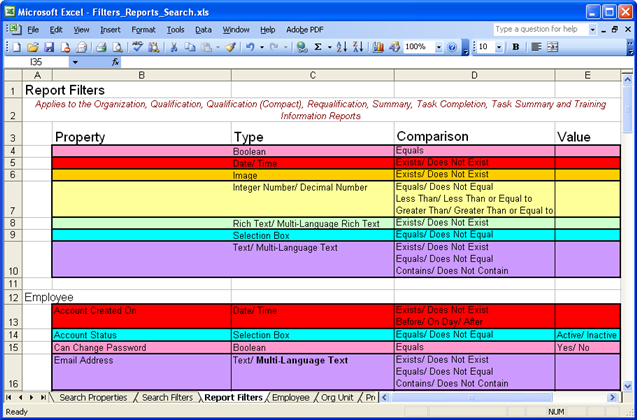Viewport: 637px width, 420px height.
Task: Click the fx Insert Function icon
Action: 115,62
